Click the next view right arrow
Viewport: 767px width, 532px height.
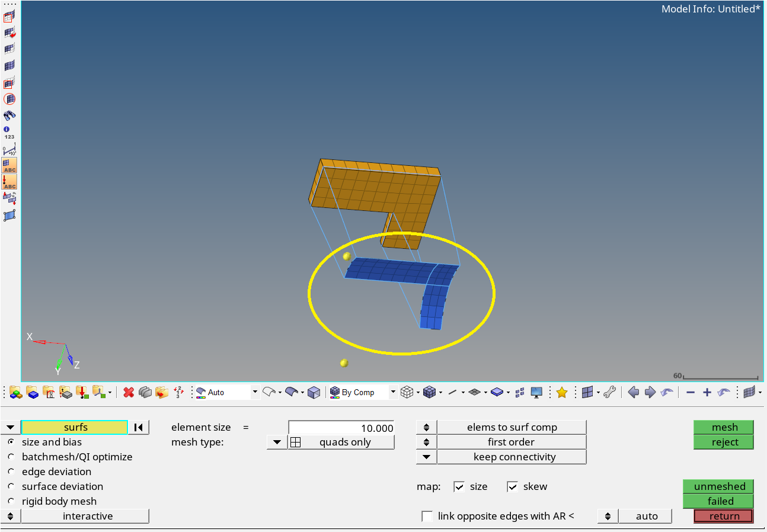pos(650,392)
